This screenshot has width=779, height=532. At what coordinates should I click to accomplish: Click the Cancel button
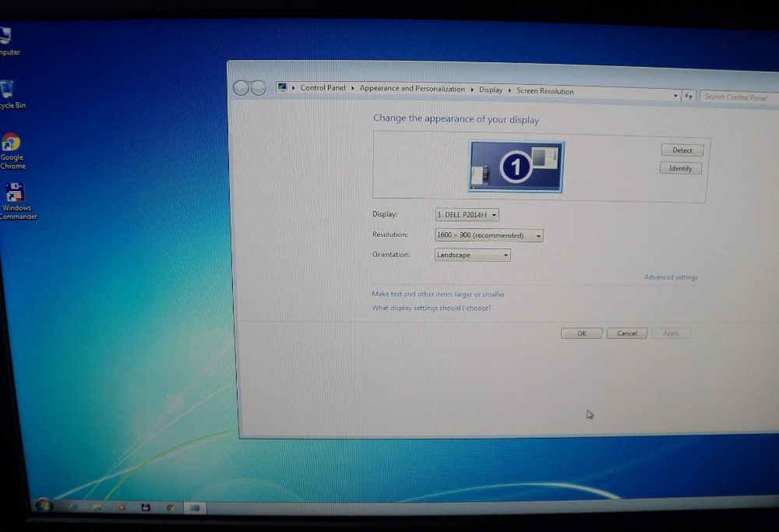point(627,333)
